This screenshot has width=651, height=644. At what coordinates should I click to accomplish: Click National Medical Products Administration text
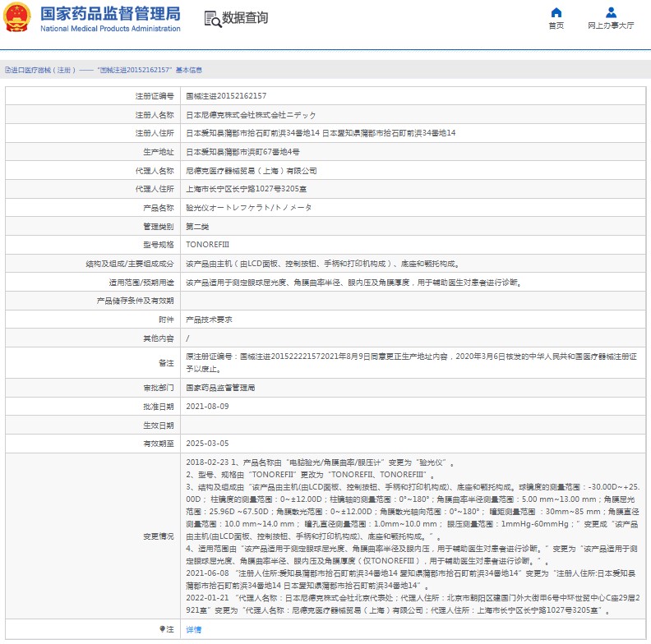[x=110, y=29]
